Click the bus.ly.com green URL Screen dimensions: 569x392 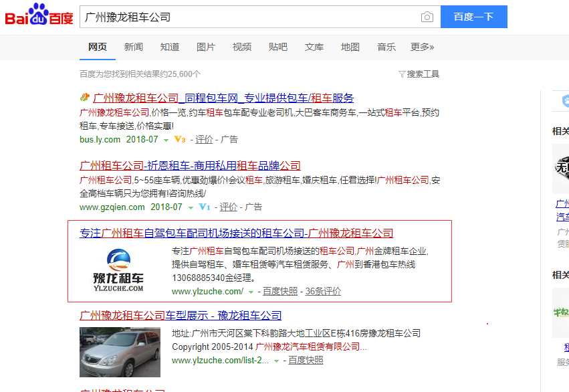(100, 139)
